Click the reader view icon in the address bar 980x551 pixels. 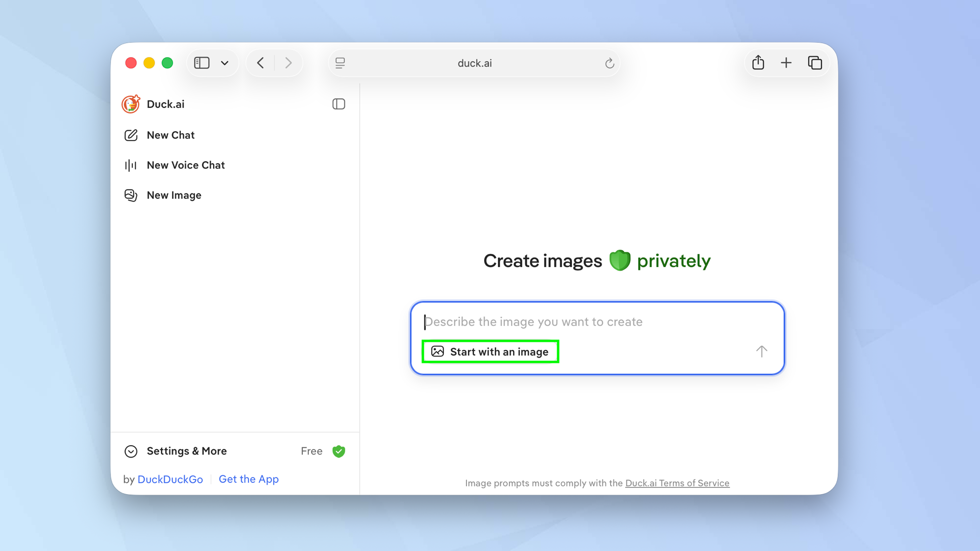coord(340,63)
